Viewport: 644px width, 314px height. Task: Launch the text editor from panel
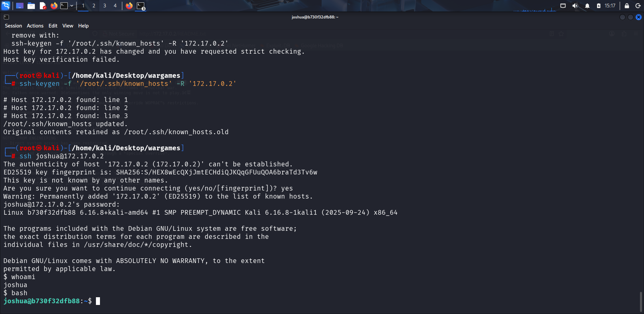point(43,6)
